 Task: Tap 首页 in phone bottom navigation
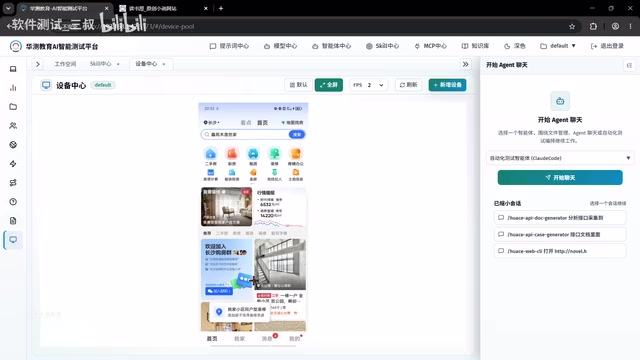pos(212,339)
